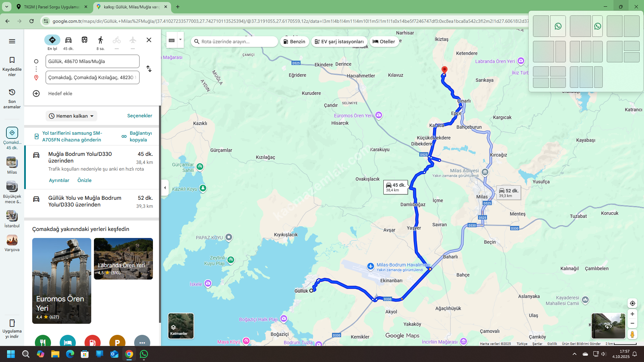This screenshot has width=644, height=362.
Task: Select the En iyi route mode
Action: click(x=52, y=40)
